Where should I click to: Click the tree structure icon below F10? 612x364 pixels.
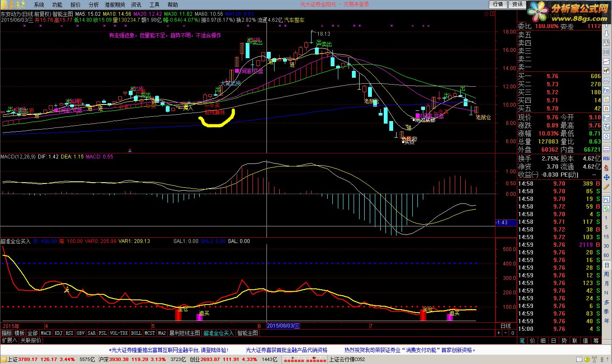click(606, 99)
